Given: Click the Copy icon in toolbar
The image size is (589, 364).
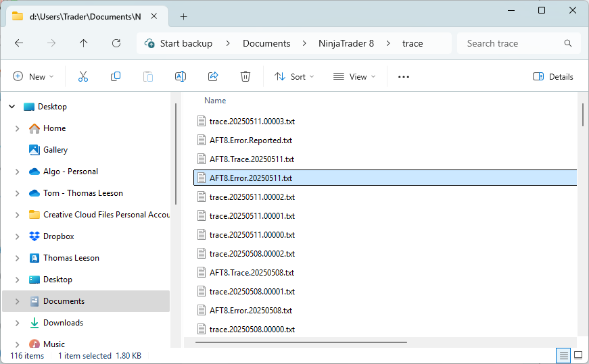Looking at the screenshot, I should (x=116, y=76).
